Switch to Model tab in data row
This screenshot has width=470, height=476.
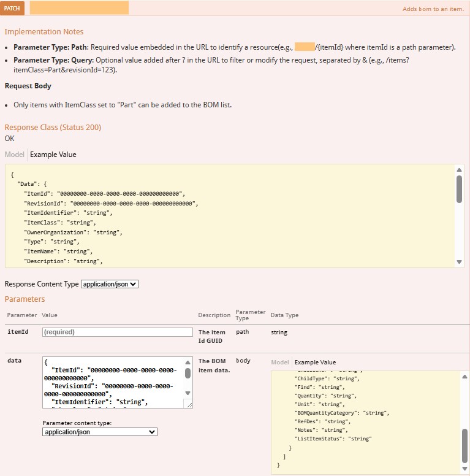click(280, 362)
